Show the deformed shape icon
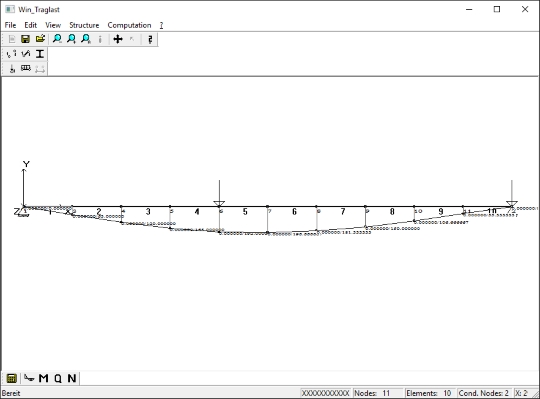The width and height of the screenshot is (540, 399). click(x=29, y=378)
